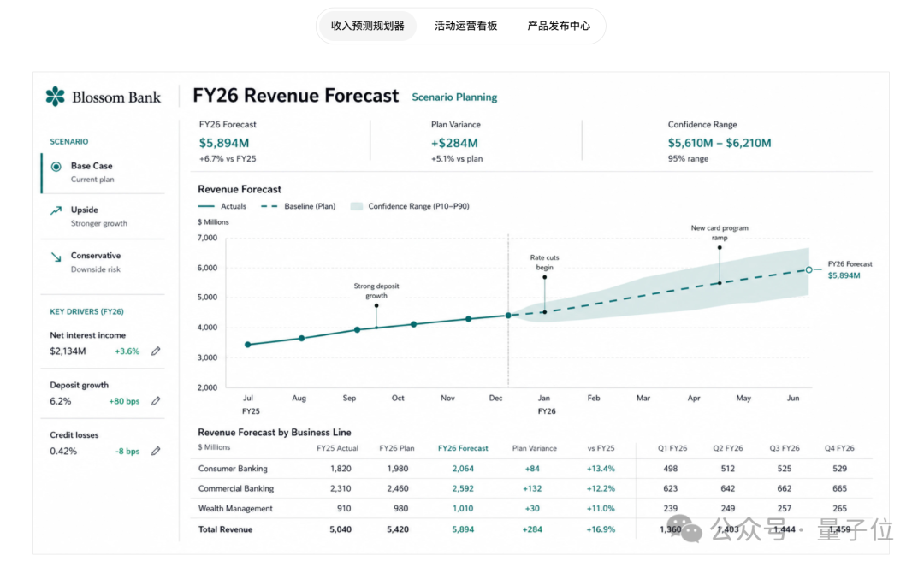924x567 pixels.
Task: Switch to the 收入预测规划器 tab
Action: (368, 26)
